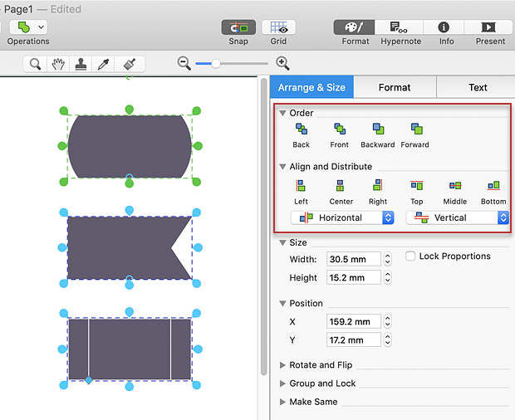Click the Y position stepper
515x420 pixels.
click(388, 340)
